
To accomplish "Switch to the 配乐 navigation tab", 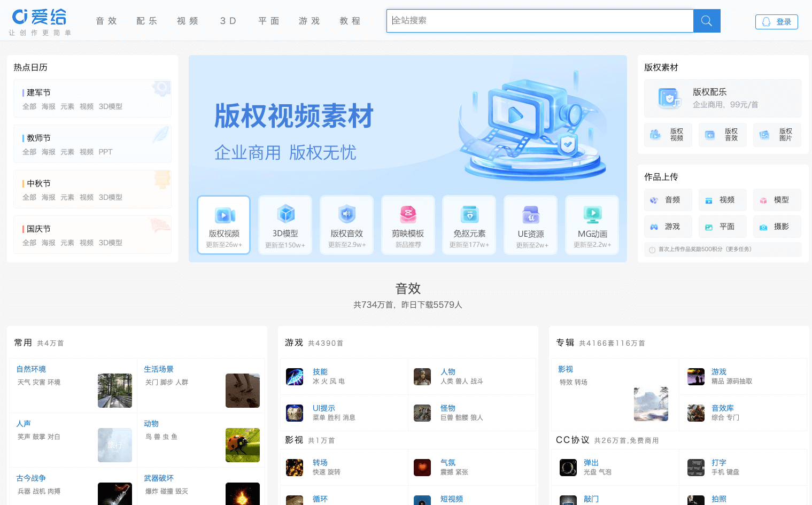I will point(146,21).
